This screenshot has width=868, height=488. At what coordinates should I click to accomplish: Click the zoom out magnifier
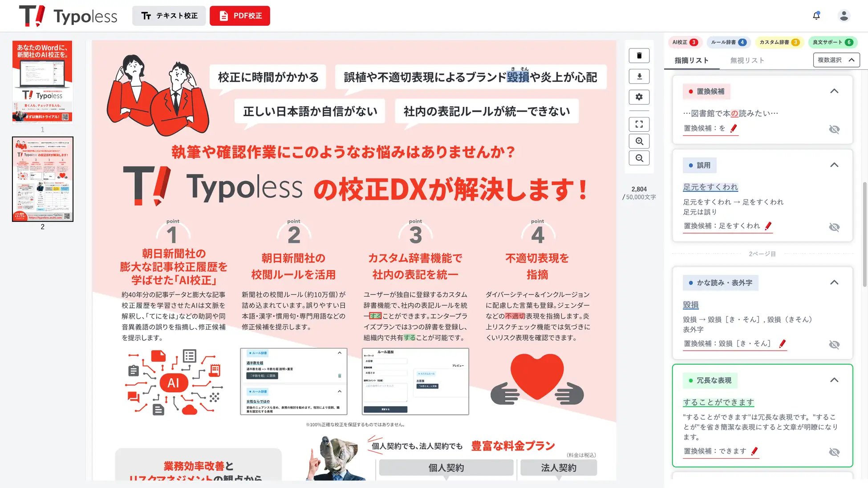pyautogui.click(x=639, y=158)
